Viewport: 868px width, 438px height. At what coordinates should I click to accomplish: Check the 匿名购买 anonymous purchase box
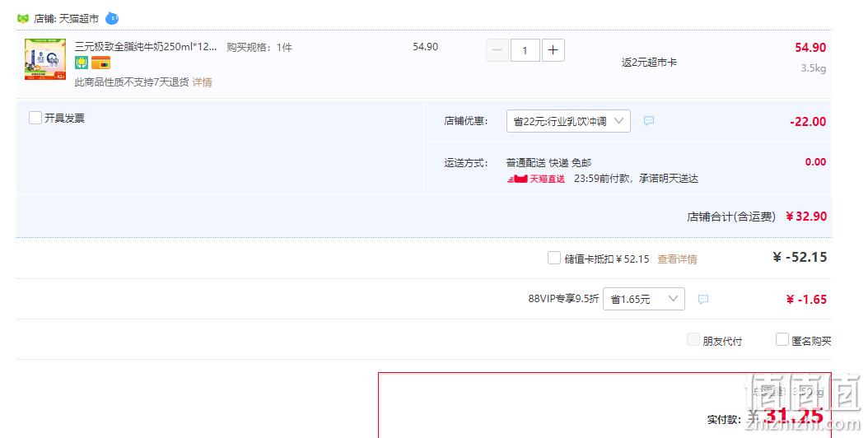[782, 339]
